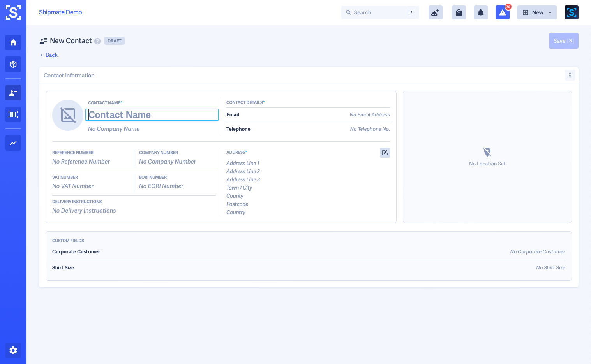Screen dimensions: 591x364
Task: Expand the New dropdown menu
Action: 537,12
